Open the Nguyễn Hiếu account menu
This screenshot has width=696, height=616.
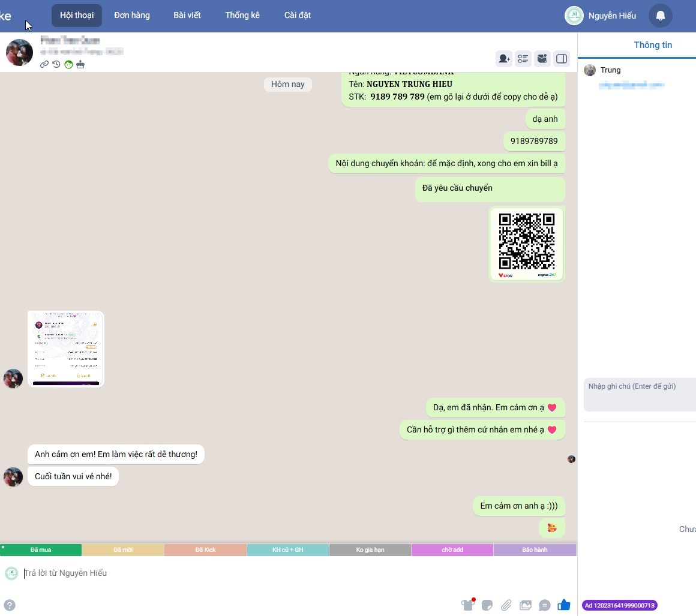point(601,16)
